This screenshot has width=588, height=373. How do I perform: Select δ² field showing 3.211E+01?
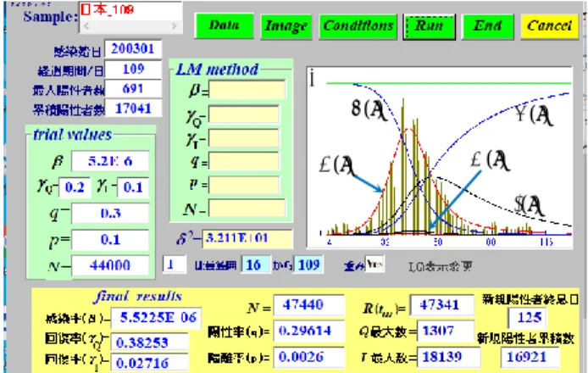click(x=247, y=239)
